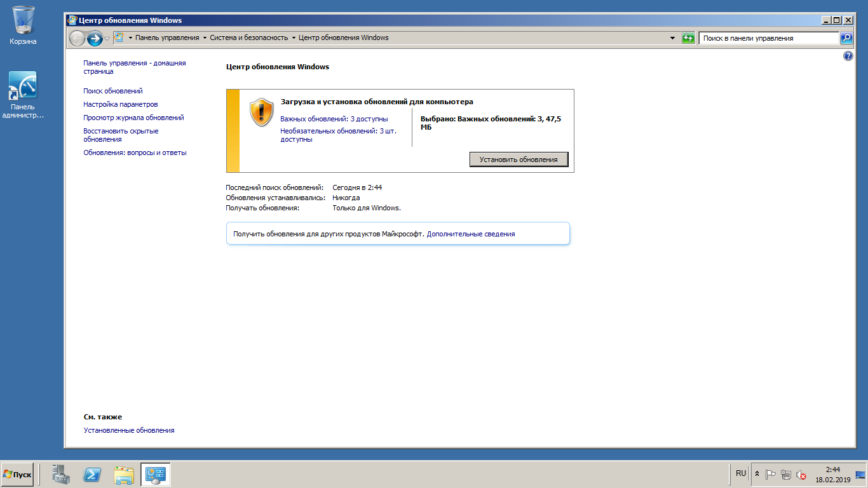This screenshot has height=488, width=868.
Task: Click the Show desktop icon at taskbar end
Action: [861, 475]
